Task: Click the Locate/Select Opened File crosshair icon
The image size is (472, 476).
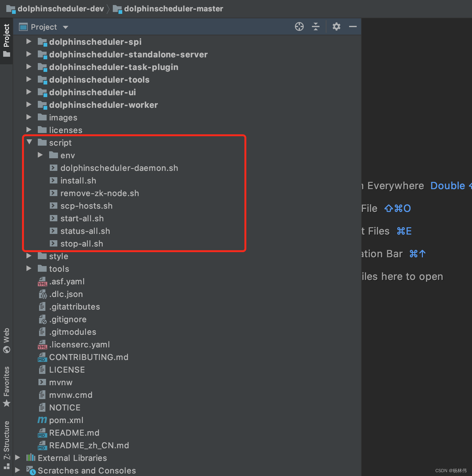Action: tap(299, 26)
